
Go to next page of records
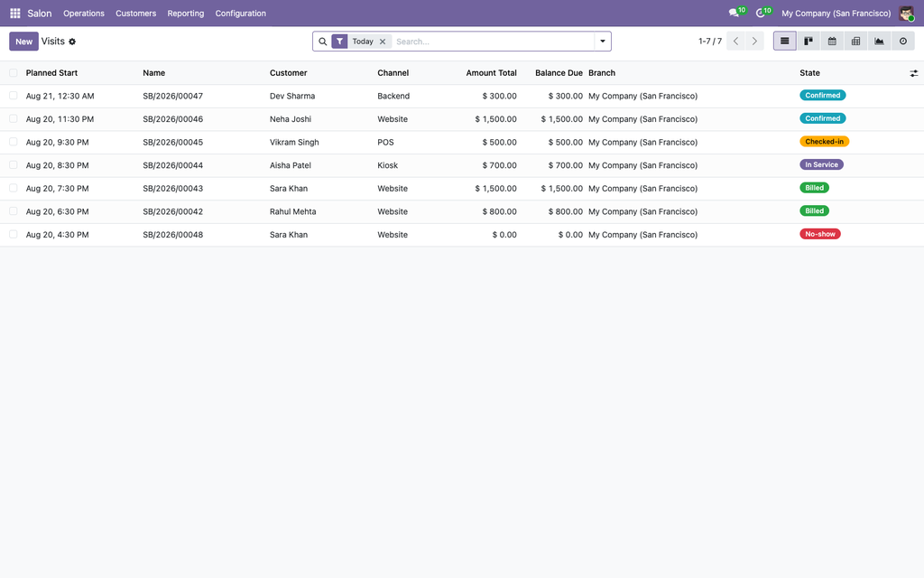click(754, 42)
